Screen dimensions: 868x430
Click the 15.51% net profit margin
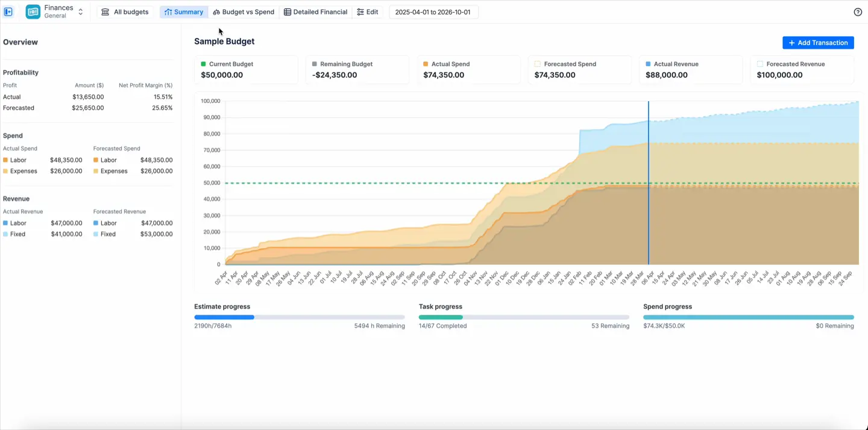[163, 97]
